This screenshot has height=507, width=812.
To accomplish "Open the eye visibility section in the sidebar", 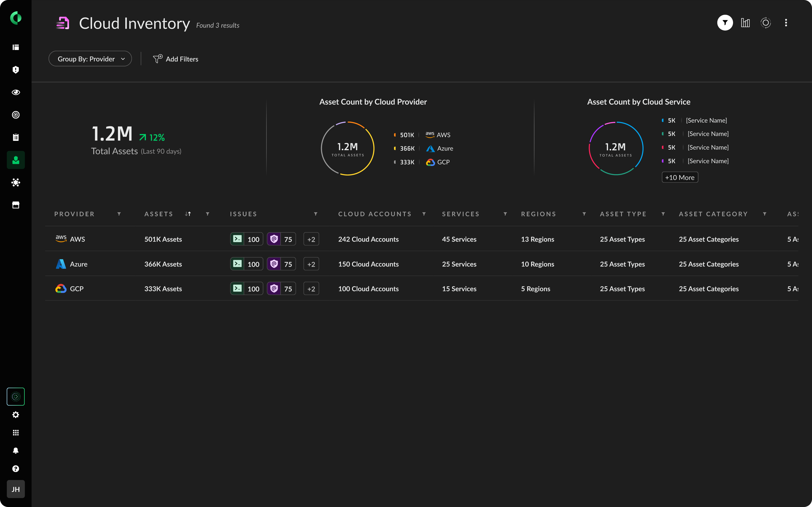I will (16, 92).
